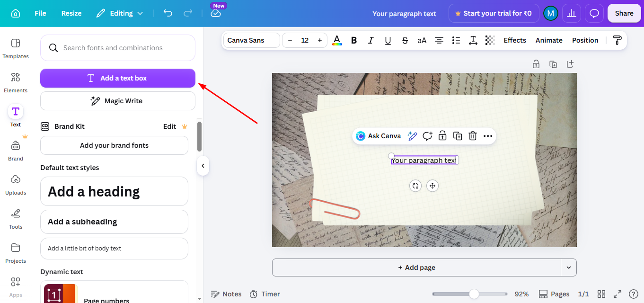Click Add your brand fonts
The image size is (644, 303).
[x=114, y=145]
